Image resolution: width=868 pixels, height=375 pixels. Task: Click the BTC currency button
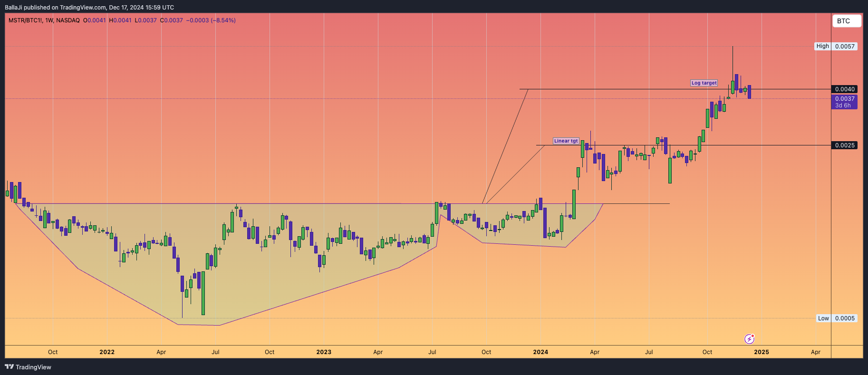(847, 21)
